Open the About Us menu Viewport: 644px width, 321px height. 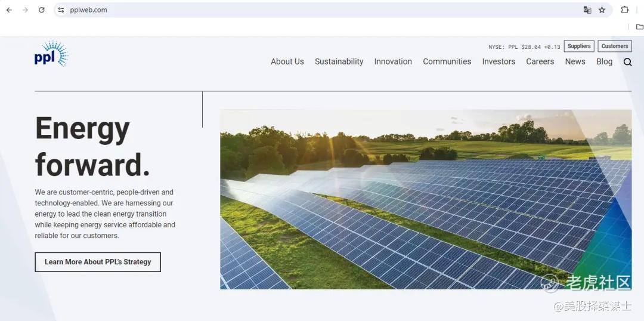pos(287,61)
